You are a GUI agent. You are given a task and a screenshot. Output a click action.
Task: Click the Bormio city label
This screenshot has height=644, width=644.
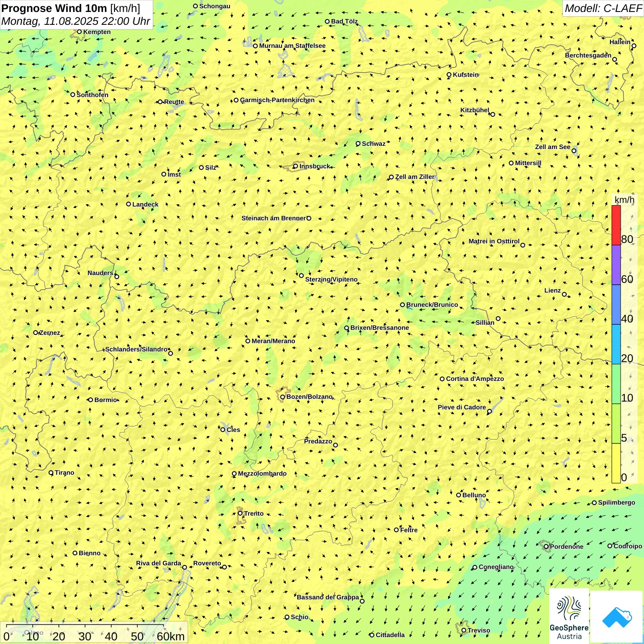pos(105,400)
